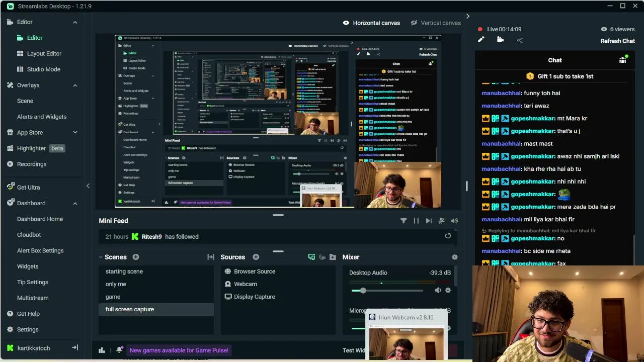Open the chat community members icon
Screen dimensions: 644x362
coord(623,60)
